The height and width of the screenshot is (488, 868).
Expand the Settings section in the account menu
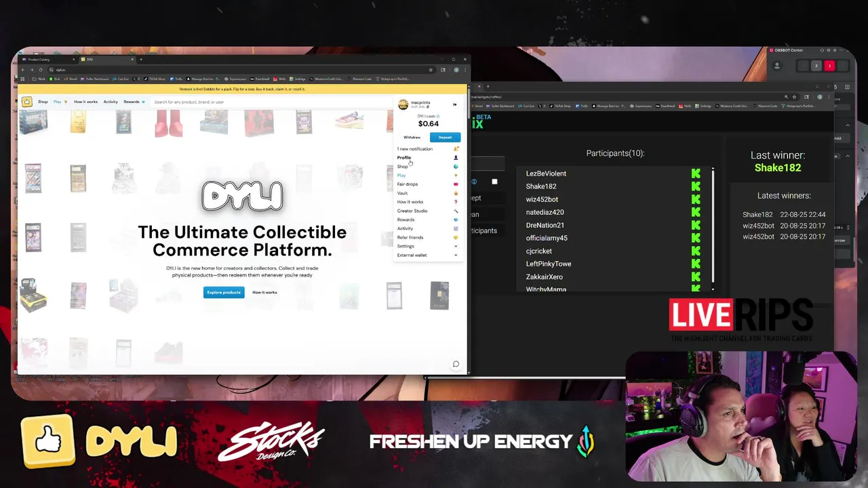[427, 246]
